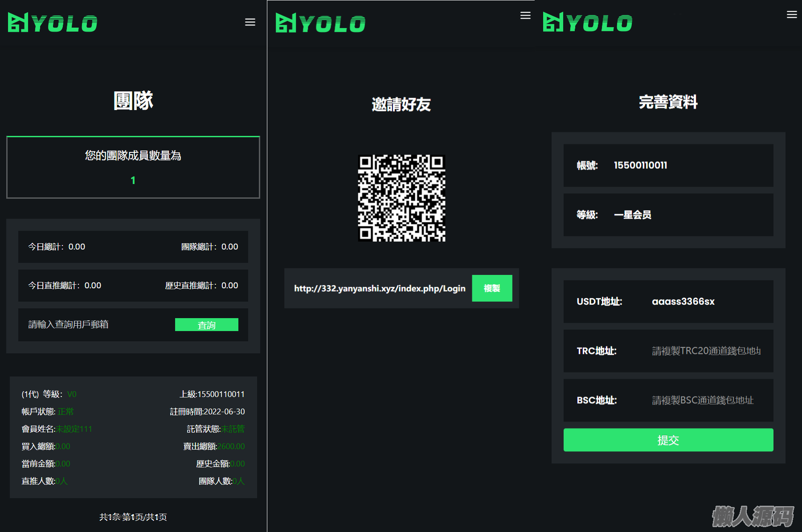This screenshot has width=802, height=532.
Task: Click the USDT address value aaass3366sx
Action: (683, 302)
